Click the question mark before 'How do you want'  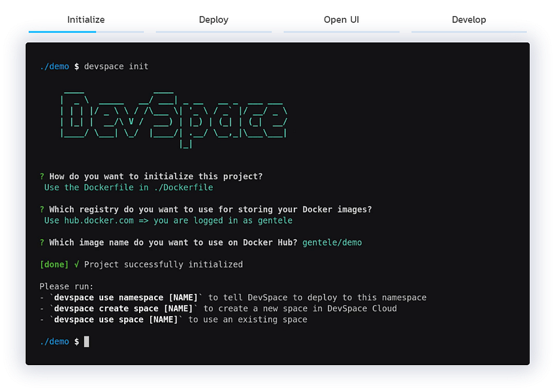tap(42, 176)
